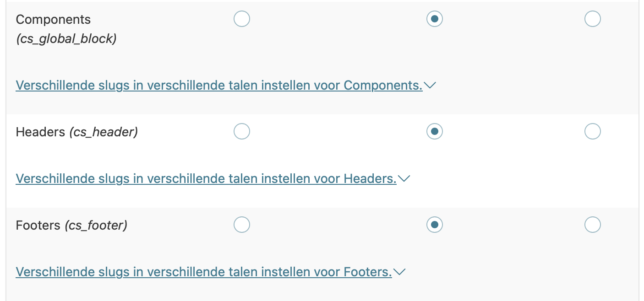Click the selected middle radio for Headers
This screenshot has width=644, height=301.
point(434,132)
